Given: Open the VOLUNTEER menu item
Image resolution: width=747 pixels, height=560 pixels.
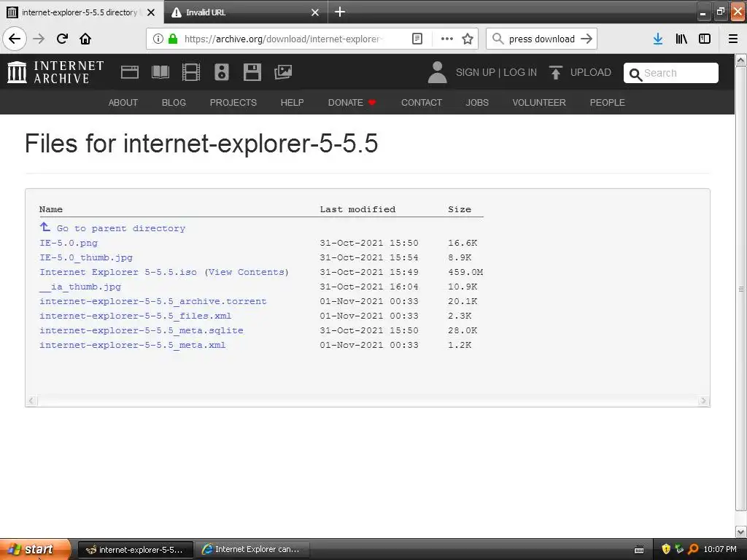Looking at the screenshot, I should pos(539,102).
